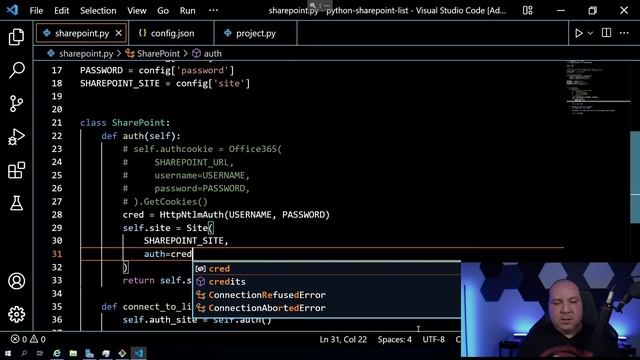Choose ConnectionAbortedError suggestion

click(x=327, y=308)
